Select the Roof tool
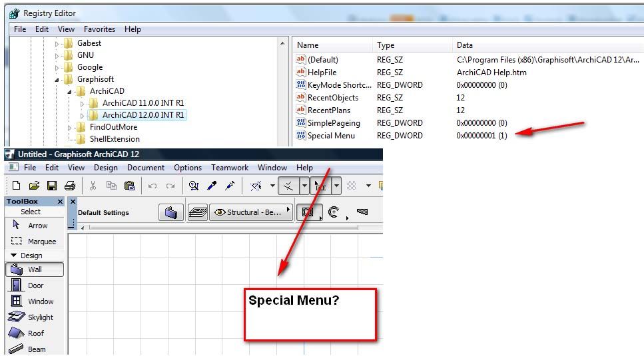The image size is (644, 356). click(35, 333)
